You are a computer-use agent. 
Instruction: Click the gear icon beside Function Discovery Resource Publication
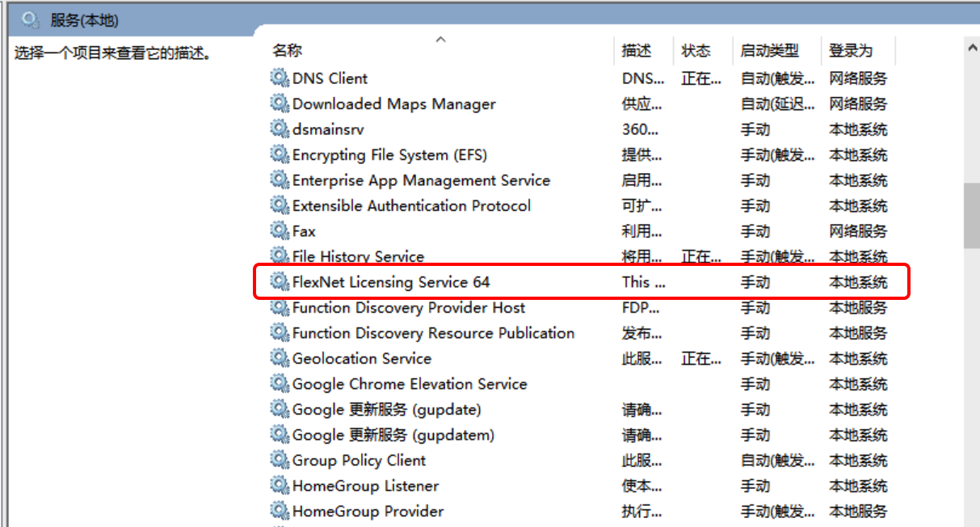[280, 333]
